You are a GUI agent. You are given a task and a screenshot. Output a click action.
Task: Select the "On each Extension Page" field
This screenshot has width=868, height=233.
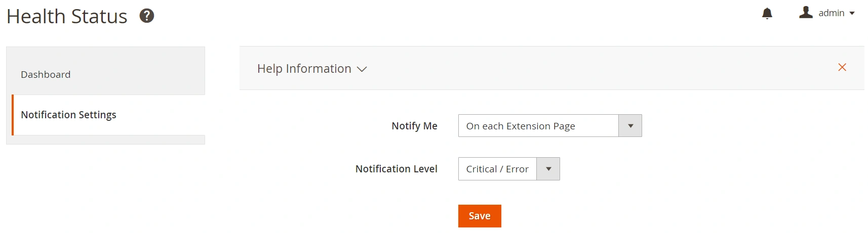point(538,126)
